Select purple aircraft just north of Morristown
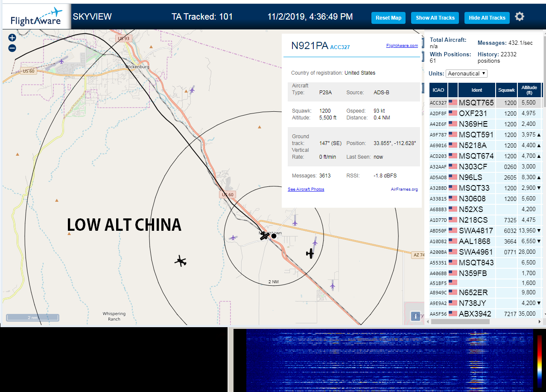The image size is (546, 392). tap(295, 223)
